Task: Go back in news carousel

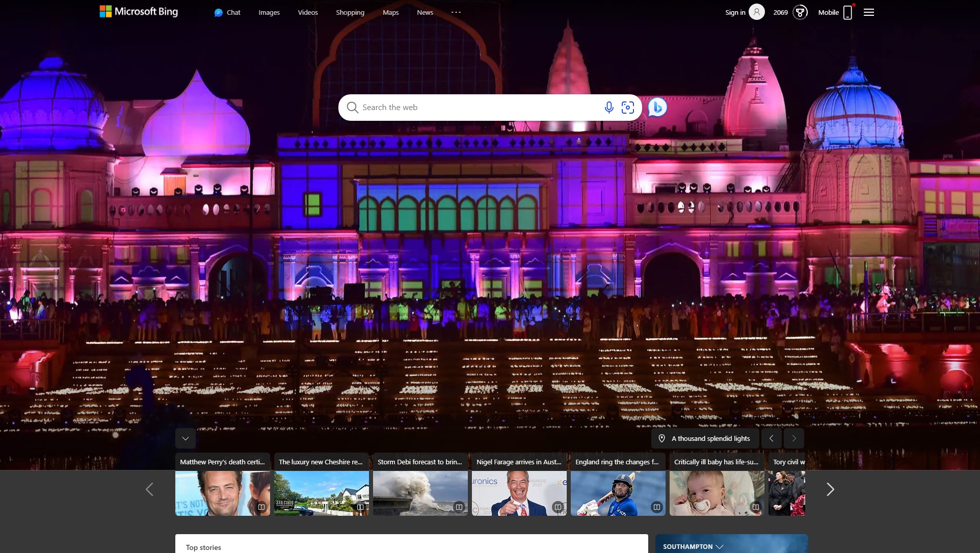Action: pyautogui.click(x=149, y=489)
